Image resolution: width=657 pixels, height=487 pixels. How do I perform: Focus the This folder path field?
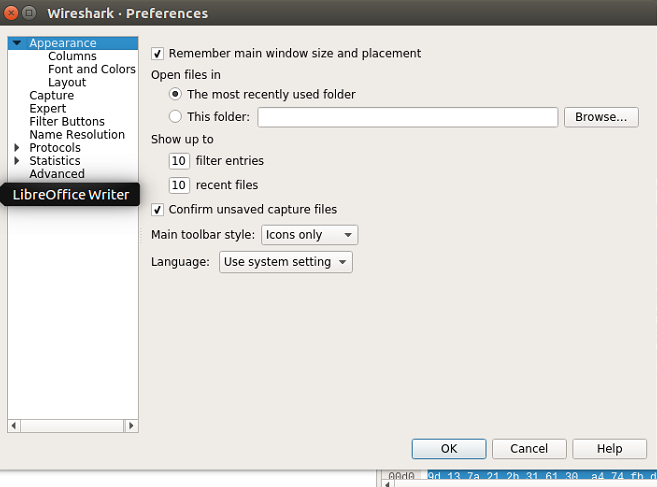(x=408, y=117)
